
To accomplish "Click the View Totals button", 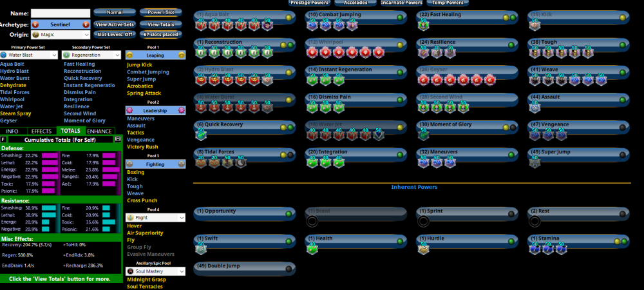I will 161,24.
